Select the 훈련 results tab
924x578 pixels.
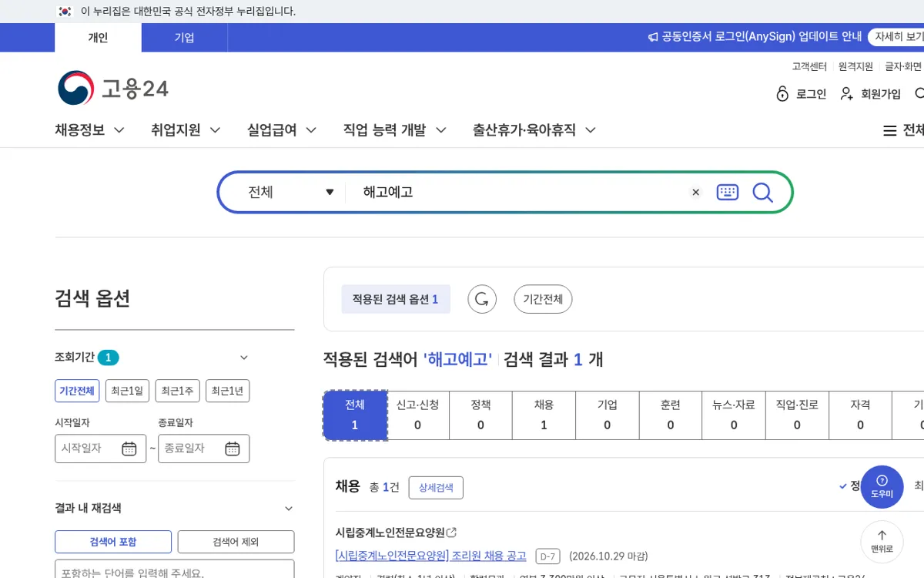point(671,415)
